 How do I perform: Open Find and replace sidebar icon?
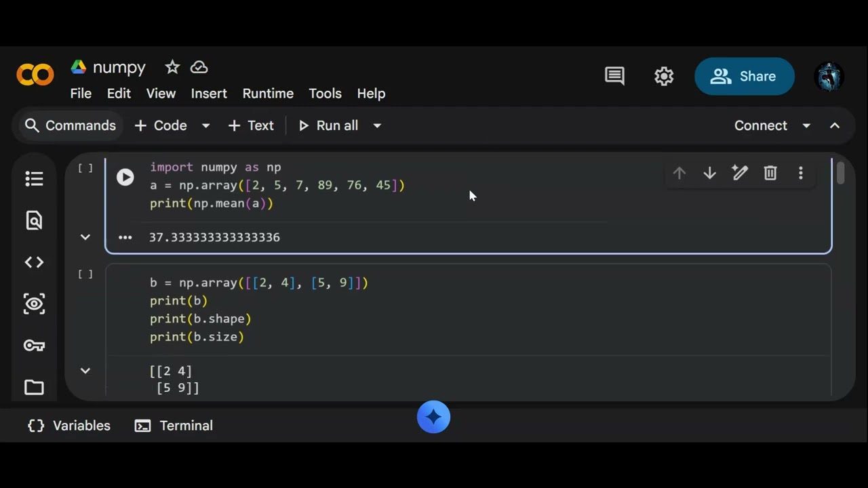click(x=34, y=220)
